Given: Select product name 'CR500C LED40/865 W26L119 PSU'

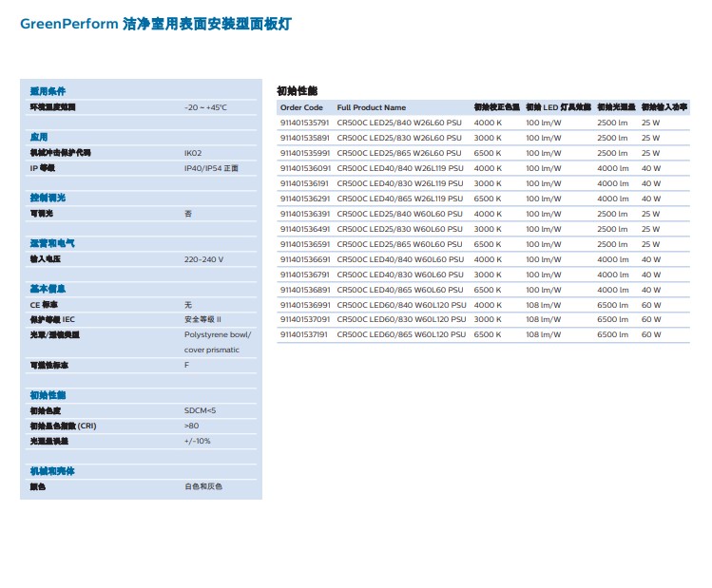Looking at the screenshot, I should [400, 199].
